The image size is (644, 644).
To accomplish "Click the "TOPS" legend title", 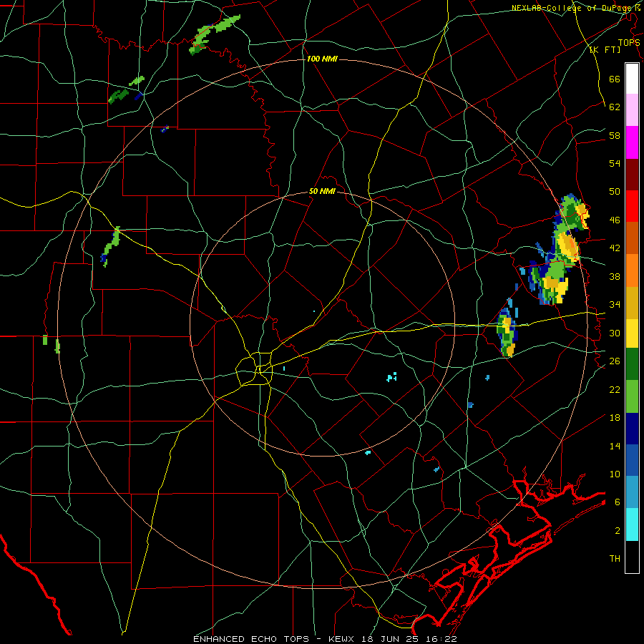I will click(629, 43).
